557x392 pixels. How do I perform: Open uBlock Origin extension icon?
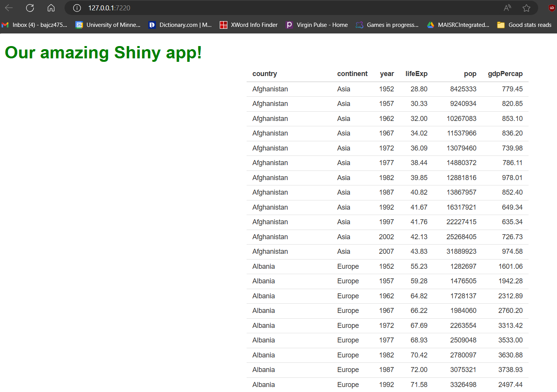click(x=552, y=8)
